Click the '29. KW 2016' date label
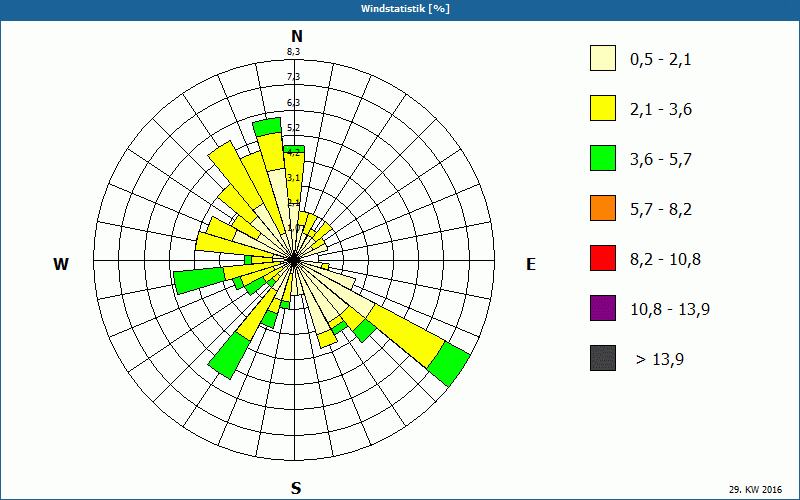 coord(755,490)
